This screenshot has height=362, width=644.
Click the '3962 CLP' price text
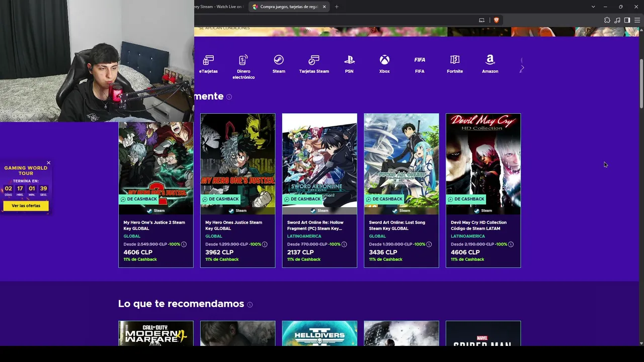pos(219,252)
